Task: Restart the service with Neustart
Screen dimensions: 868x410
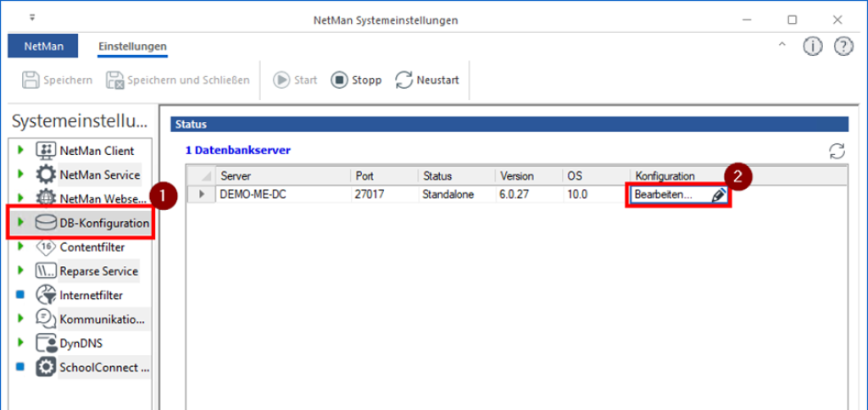Action: tap(428, 80)
